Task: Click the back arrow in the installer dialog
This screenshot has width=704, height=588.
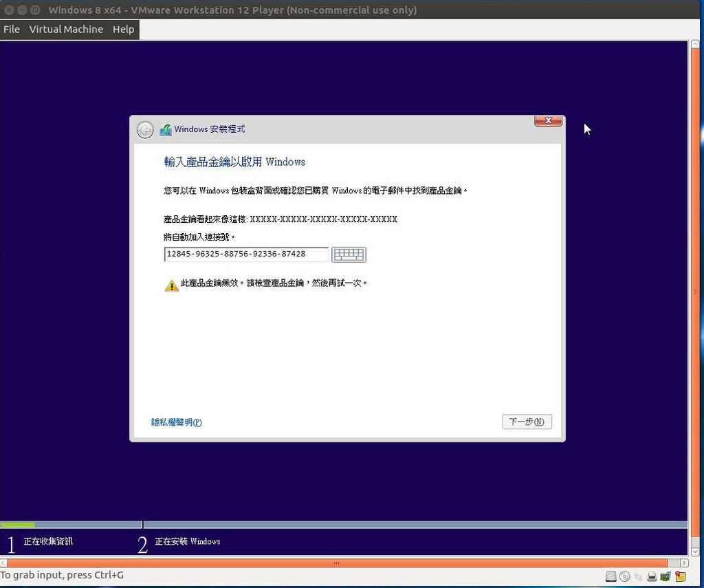Action: [145, 129]
